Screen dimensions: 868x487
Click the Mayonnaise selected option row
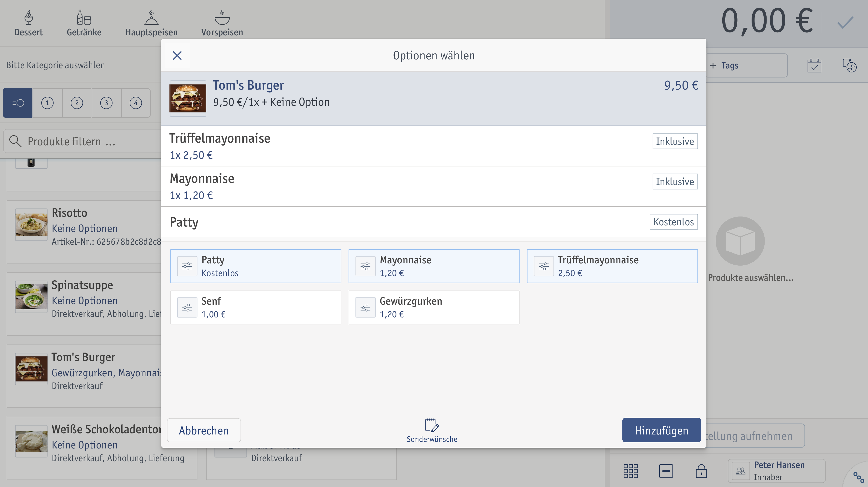[x=434, y=186]
